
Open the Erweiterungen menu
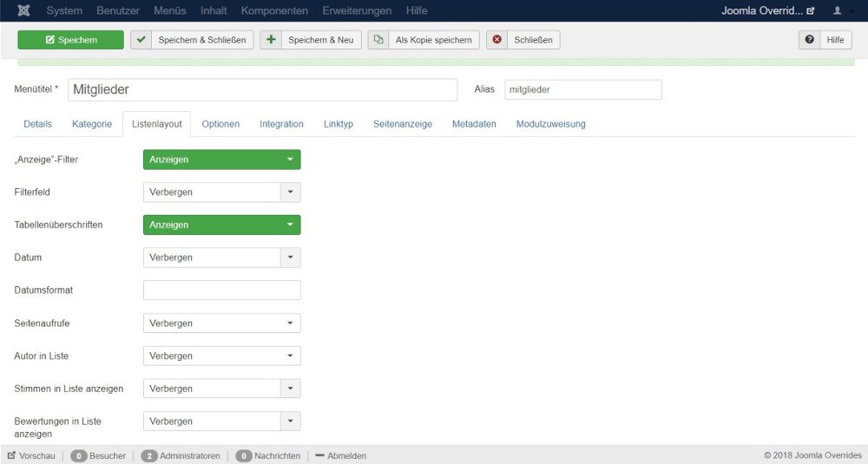click(357, 10)
